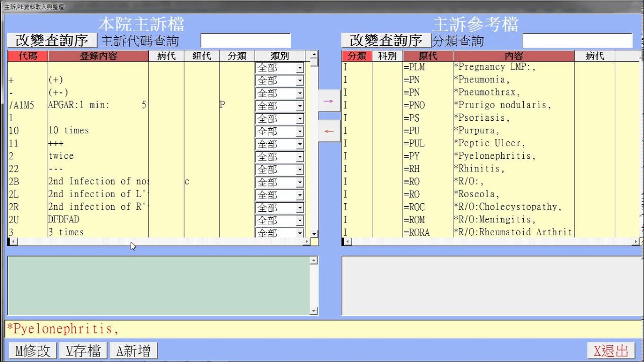
Task: Open 類別 dropdown for the 2L row
Action: [x=299, y=195]
